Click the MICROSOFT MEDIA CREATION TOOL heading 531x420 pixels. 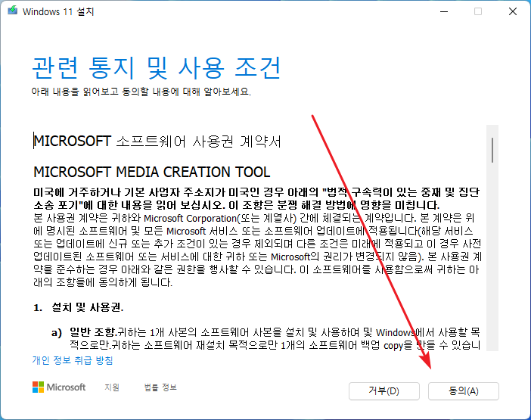[x=152, y=172]
